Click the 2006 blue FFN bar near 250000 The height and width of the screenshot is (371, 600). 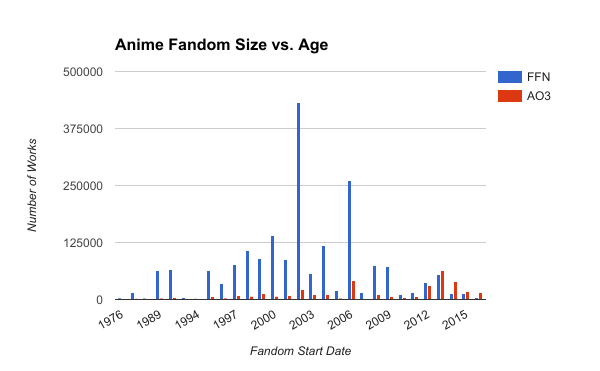(349, 240)
